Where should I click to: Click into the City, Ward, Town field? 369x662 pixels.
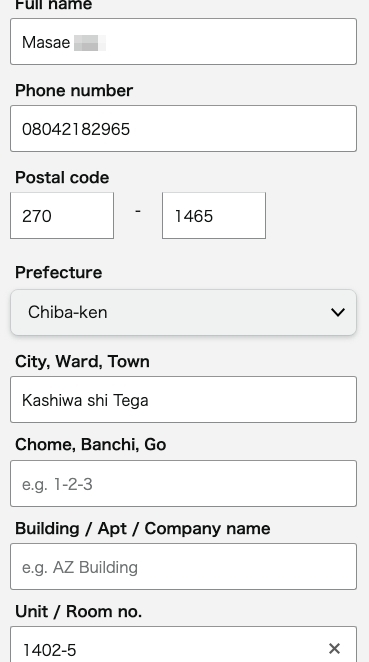pos(183,399)
